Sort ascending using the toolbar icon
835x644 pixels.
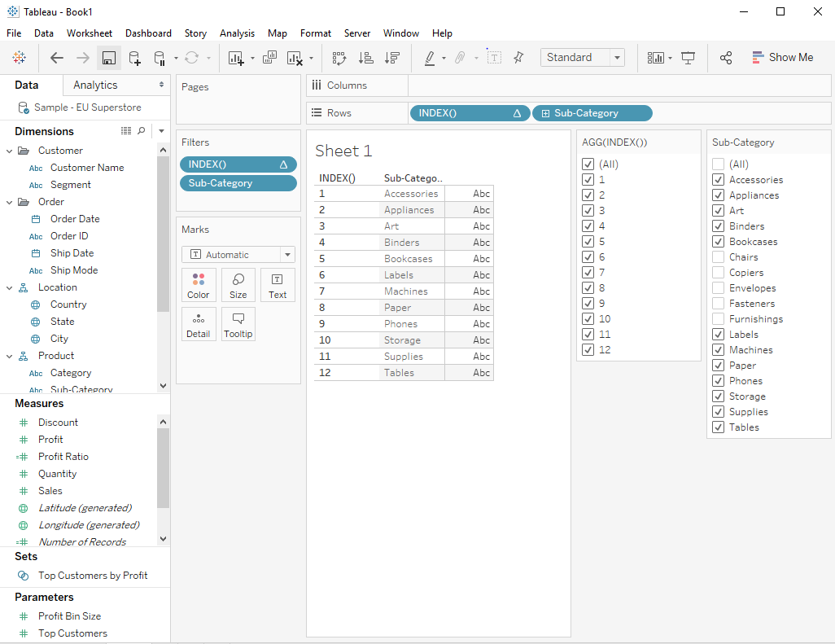tap(365, 58)
